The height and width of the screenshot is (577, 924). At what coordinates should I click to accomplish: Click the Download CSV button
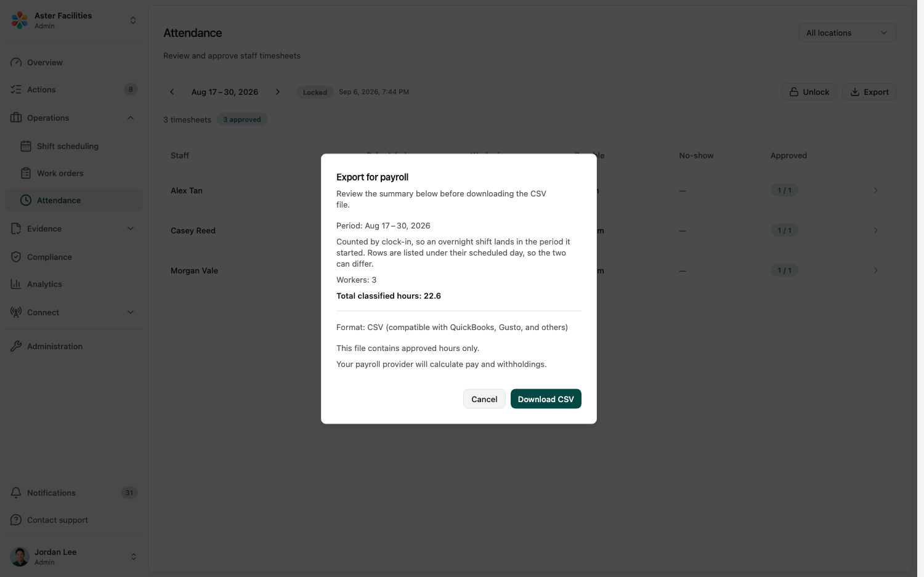(546, 399)
